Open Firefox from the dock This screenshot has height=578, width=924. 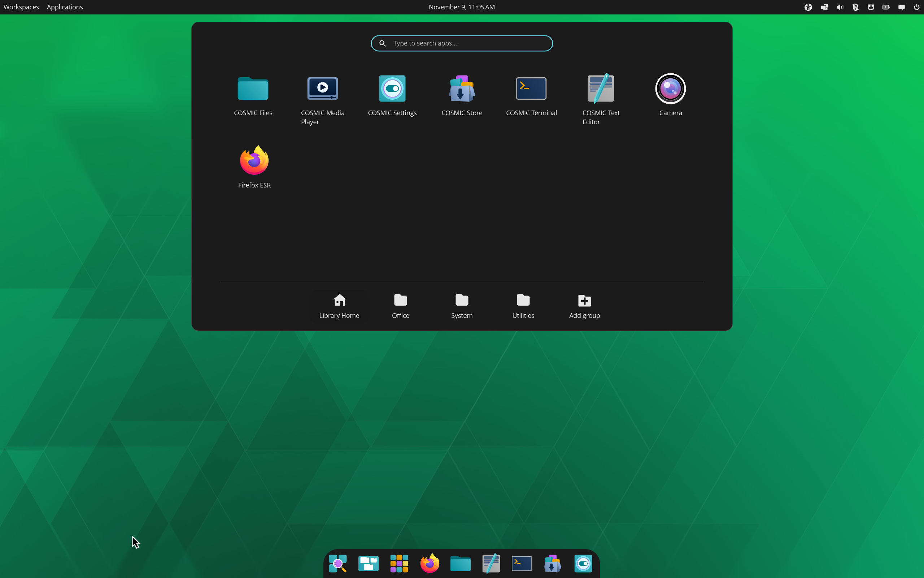(430, 564)
